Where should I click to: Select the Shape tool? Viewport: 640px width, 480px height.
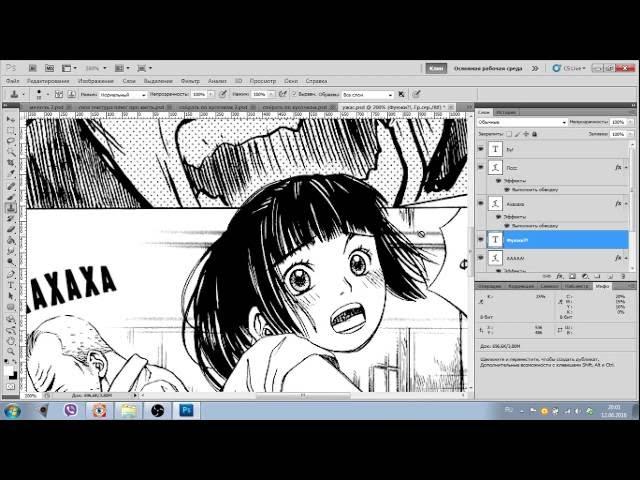coord(11,307)
